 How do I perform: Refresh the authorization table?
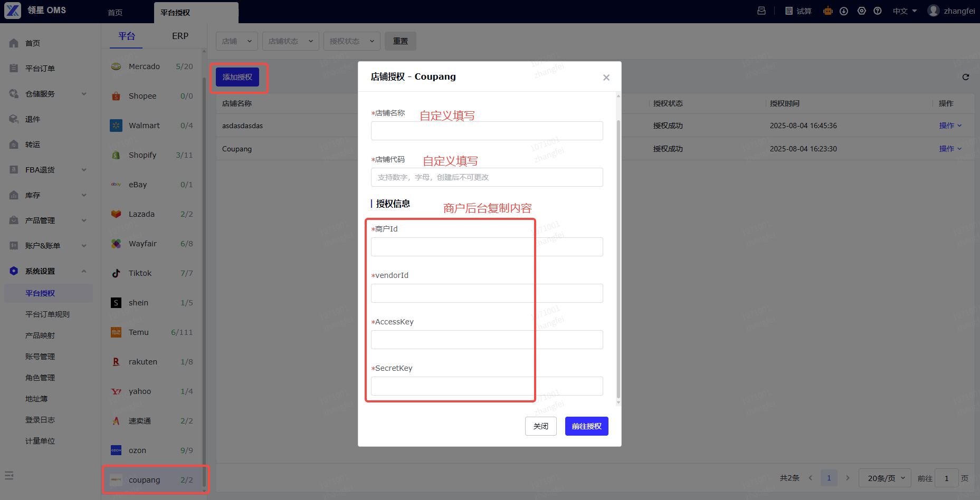tap(966, 77)
